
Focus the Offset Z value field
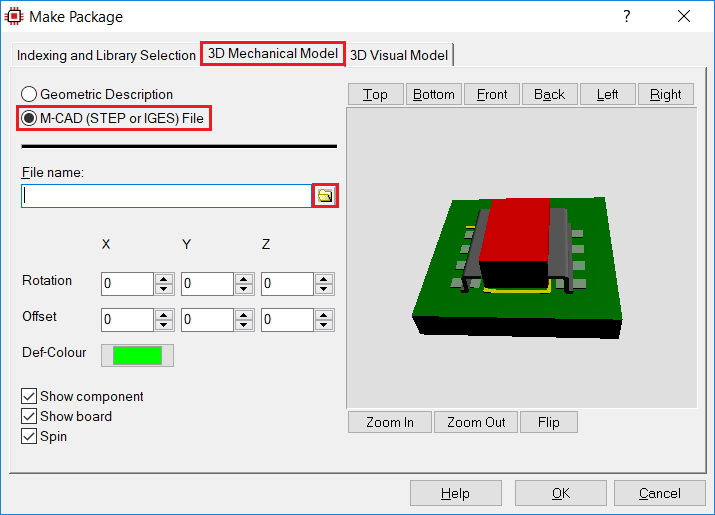click(287, 320)
